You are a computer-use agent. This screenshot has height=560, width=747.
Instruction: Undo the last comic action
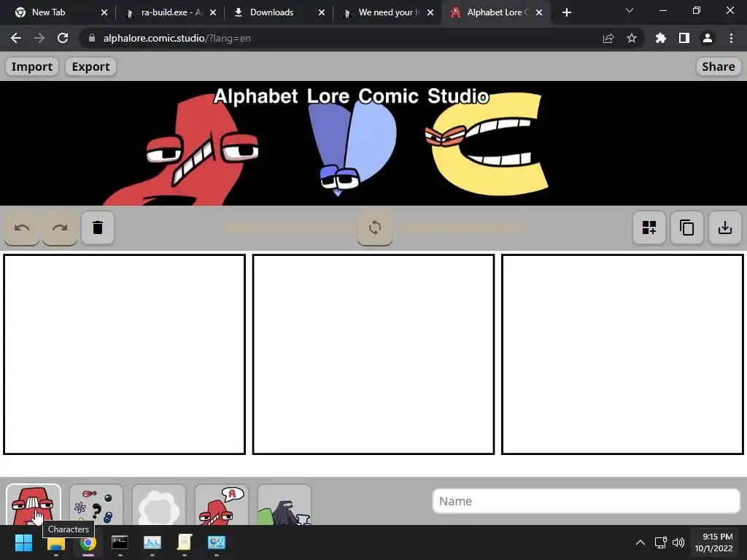[x=22, y=228]
